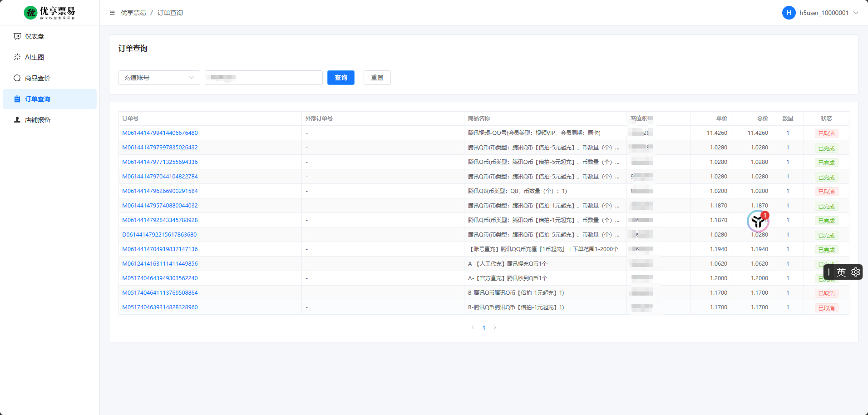Viewport: 868px width, 415px height.
Task: Open AI生图 in the sidebar
Action: click(49, 57)
